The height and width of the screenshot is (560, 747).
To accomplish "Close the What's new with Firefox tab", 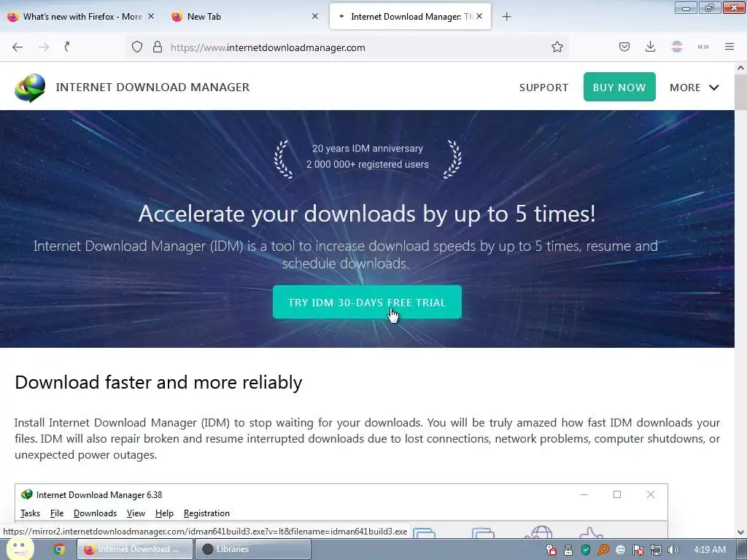I will (151, 16).
